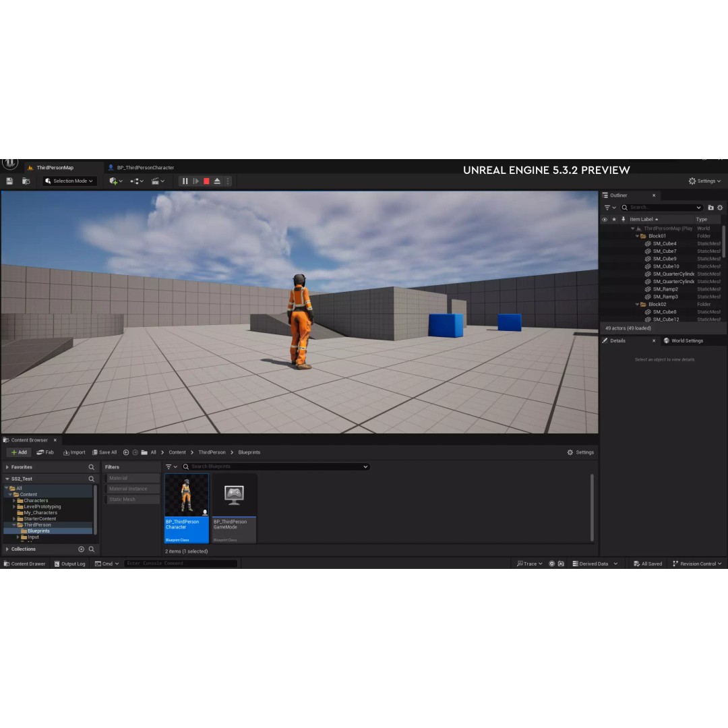Search within Favorites using magnifier icon
The height and width of the screenshot is (728, 728).
tap(92, 467)
